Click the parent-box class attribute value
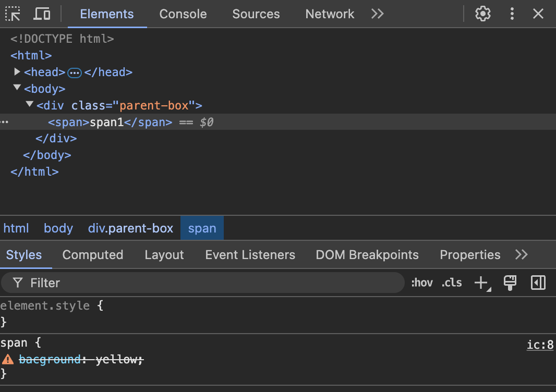 point(153,106)
